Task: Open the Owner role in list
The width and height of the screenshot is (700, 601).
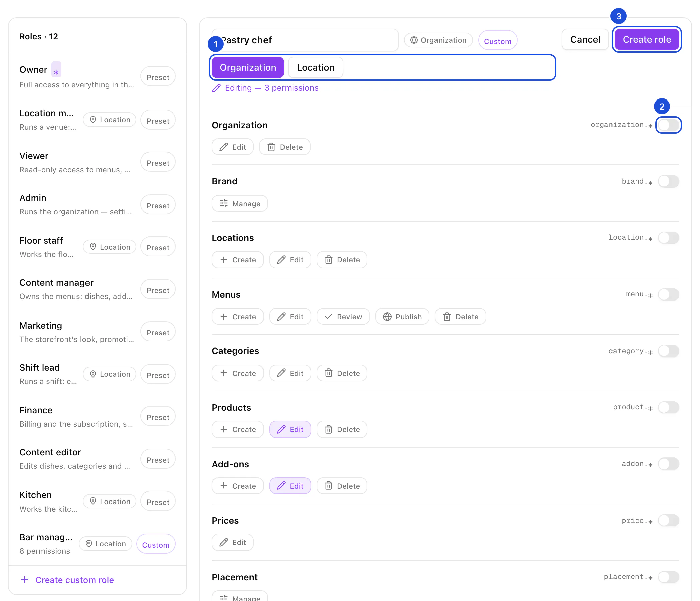Action: pos(97,76)
